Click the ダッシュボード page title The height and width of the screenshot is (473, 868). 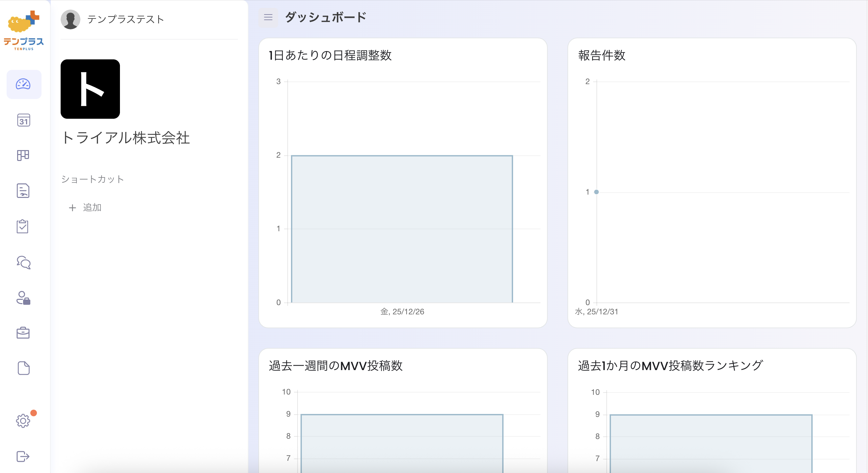click(326, 17)
